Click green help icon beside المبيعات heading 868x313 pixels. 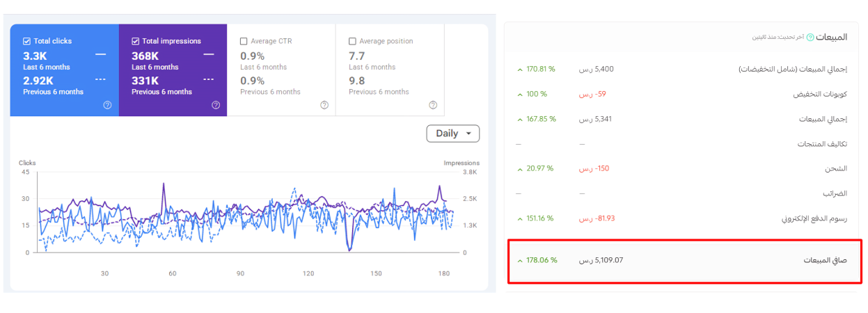[x=810, y=37]
